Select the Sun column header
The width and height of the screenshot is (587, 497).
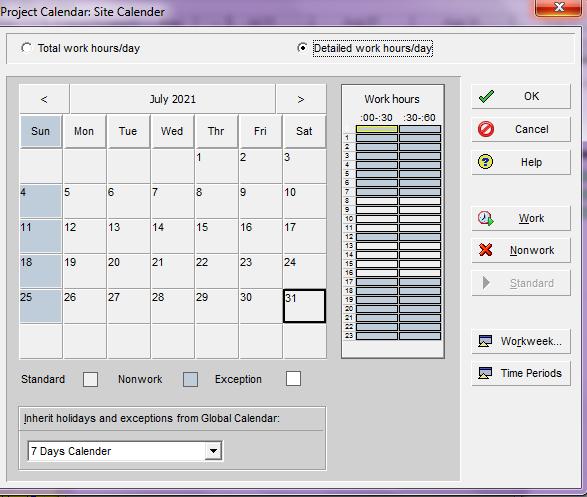[x=40, y=131]
